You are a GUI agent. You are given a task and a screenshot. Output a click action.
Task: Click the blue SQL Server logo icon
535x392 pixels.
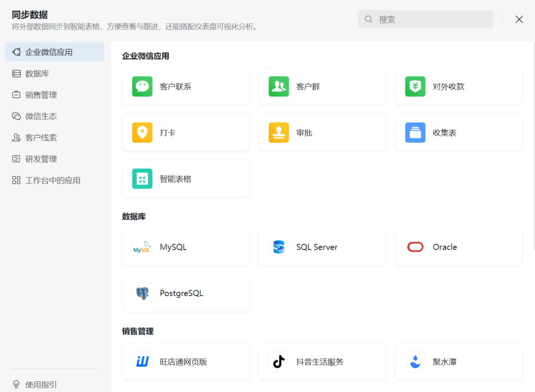279,247
